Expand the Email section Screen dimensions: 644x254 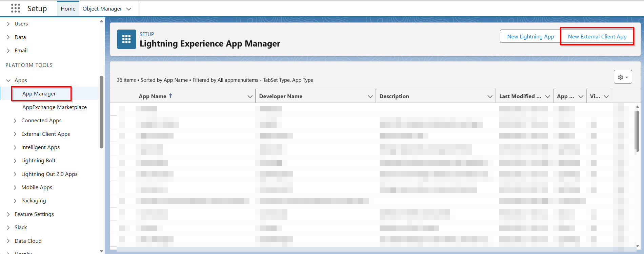point(8,51)
